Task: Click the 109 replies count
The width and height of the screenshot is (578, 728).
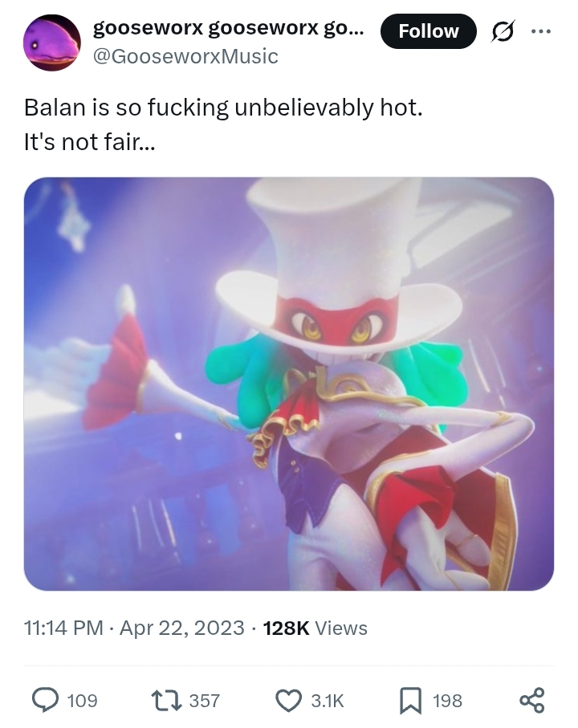Action: [83, 700]
